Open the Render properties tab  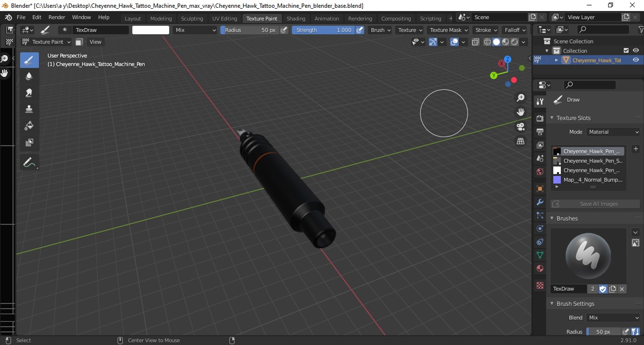(540, 118)
